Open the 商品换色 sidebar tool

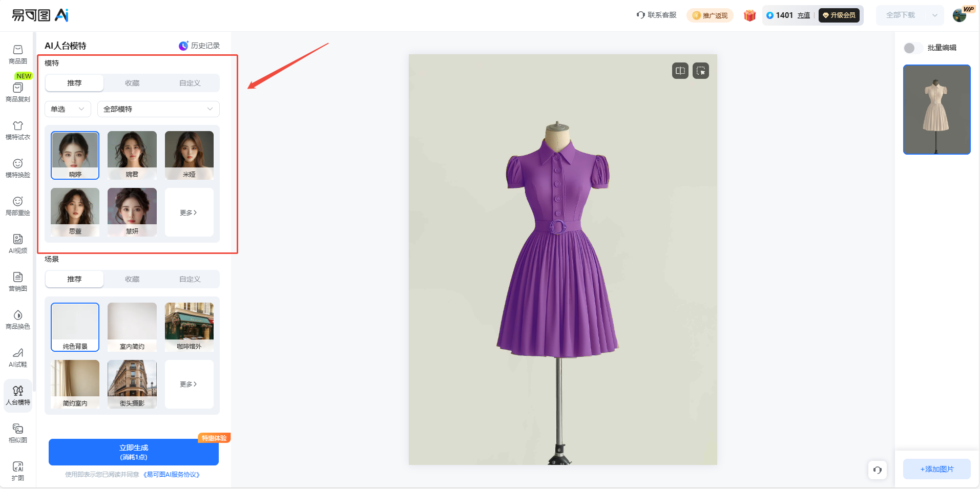[x=18, y=320]
